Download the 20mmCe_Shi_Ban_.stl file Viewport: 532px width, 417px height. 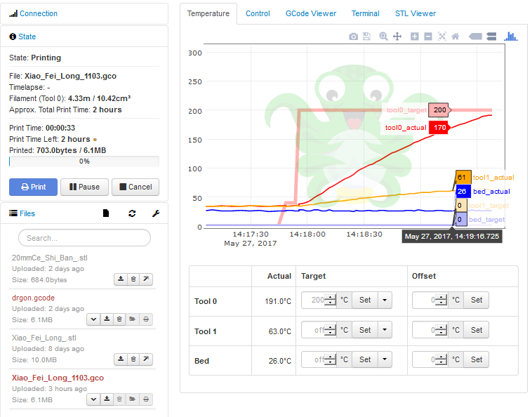click(121, 279)
